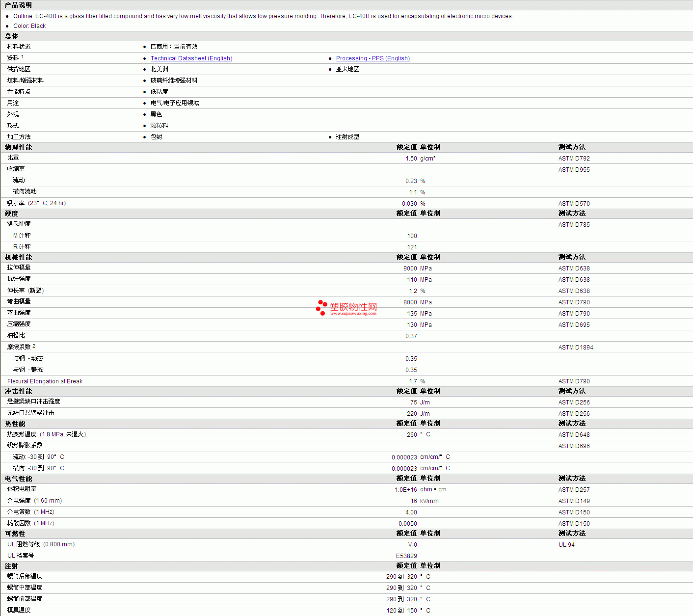Open the Processing - PPS (English) link
693x616 pixels.
373,58
